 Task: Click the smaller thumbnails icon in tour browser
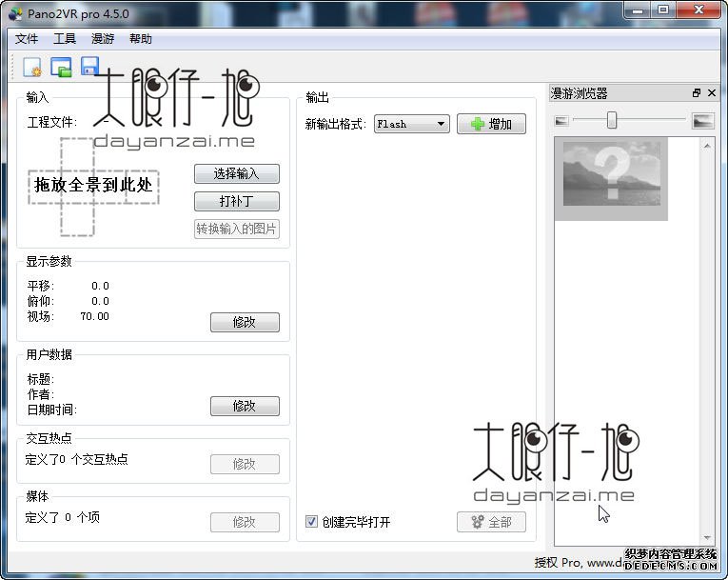(x=561, y=121)
